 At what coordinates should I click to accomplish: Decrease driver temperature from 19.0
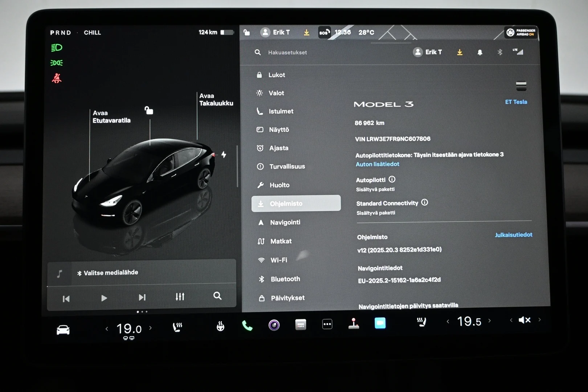click(107, 329)
